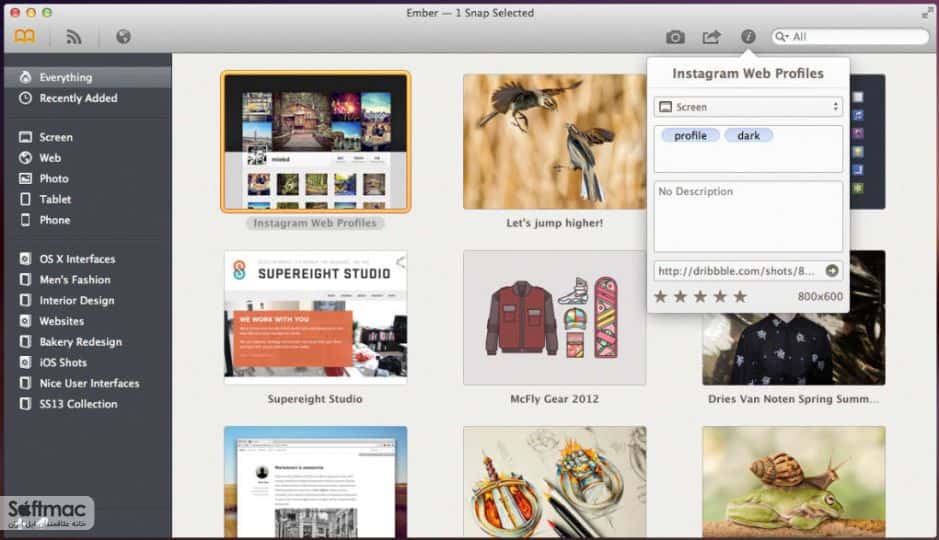Image resolution: width=939 pixels, height=540 pixels.
Task: Set rating to three stars
Action: [700, 296]
